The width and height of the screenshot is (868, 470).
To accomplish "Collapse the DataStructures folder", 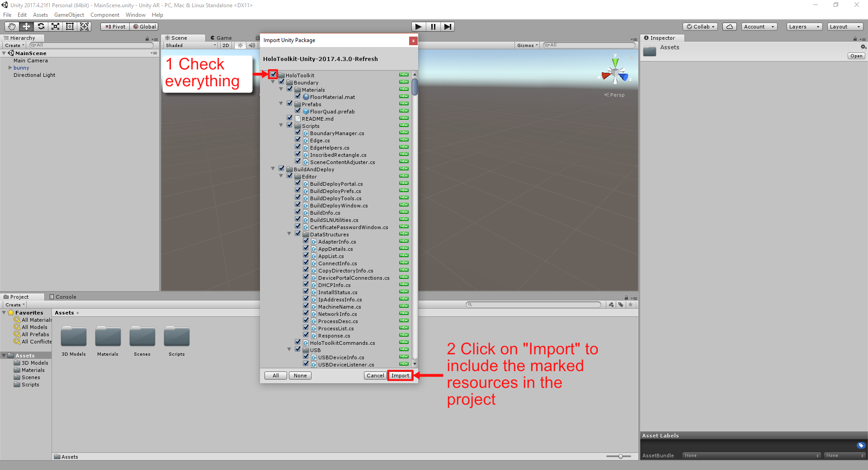I will pyautogui.click(x=289, y=234).
